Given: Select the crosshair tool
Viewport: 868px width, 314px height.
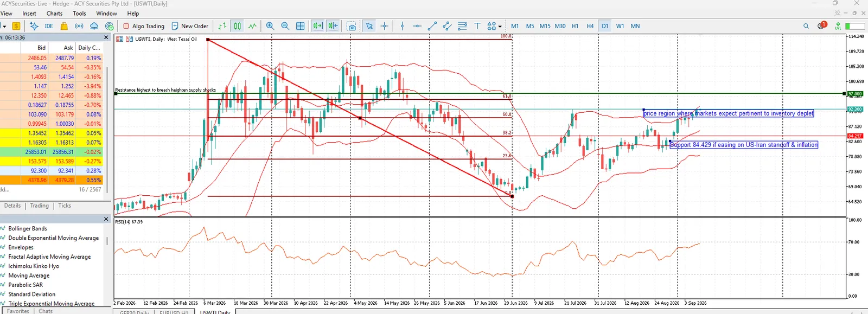Looking at the screenshot, I should pos(385,26).
